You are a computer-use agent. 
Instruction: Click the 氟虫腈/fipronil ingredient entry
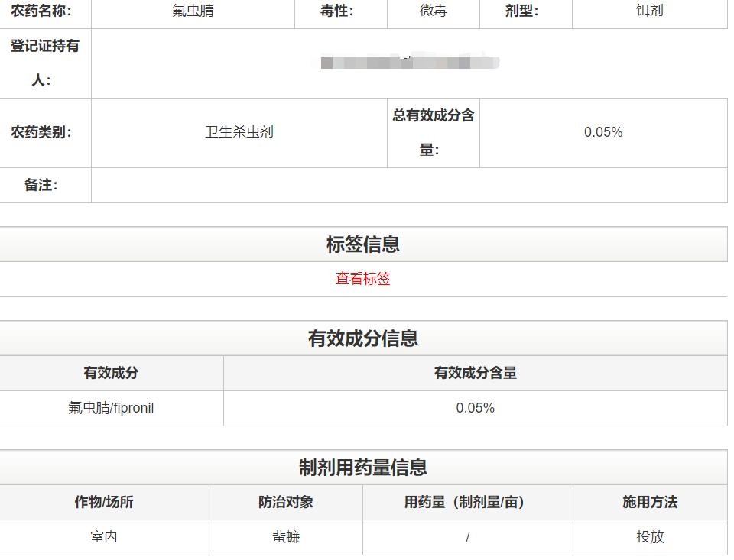point(111,408)
